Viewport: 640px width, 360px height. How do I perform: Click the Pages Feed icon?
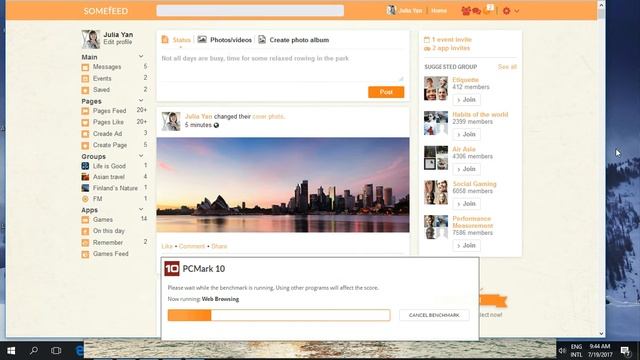(x=85, y=111)
